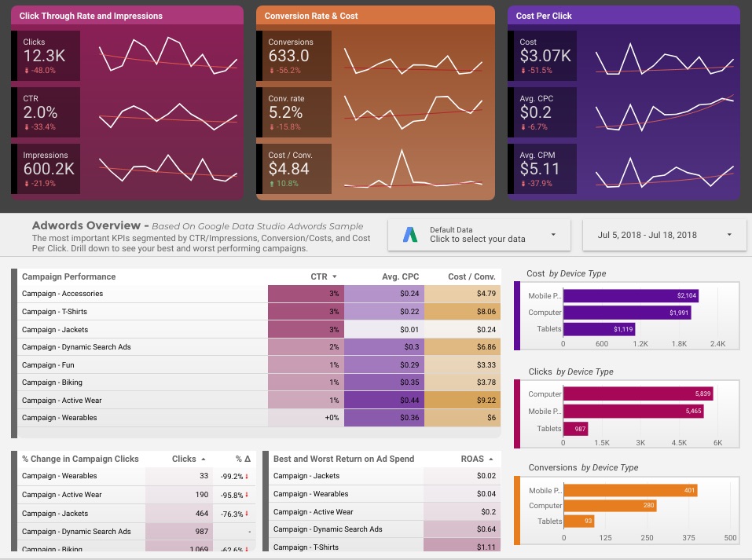Click red down arrow beside -48.0% Clicks change
752x560 pixels.
[x=26, y=71]
